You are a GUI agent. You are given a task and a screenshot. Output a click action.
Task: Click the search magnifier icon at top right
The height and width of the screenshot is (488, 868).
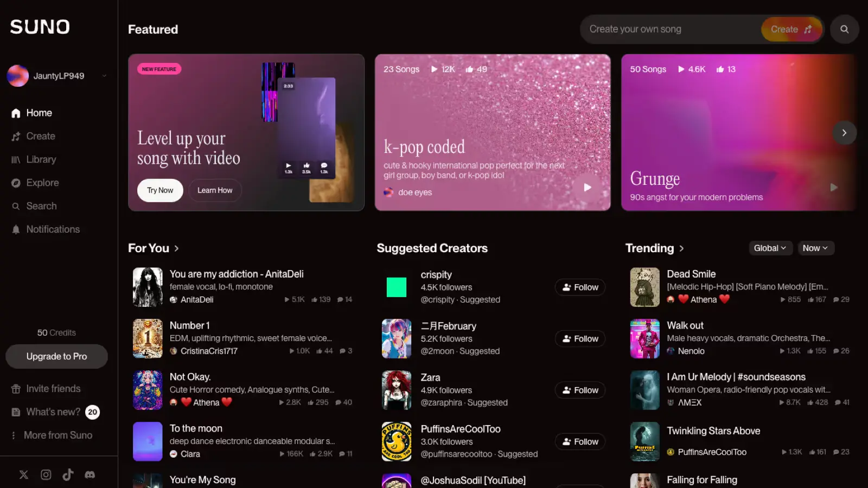pos(844,29)
